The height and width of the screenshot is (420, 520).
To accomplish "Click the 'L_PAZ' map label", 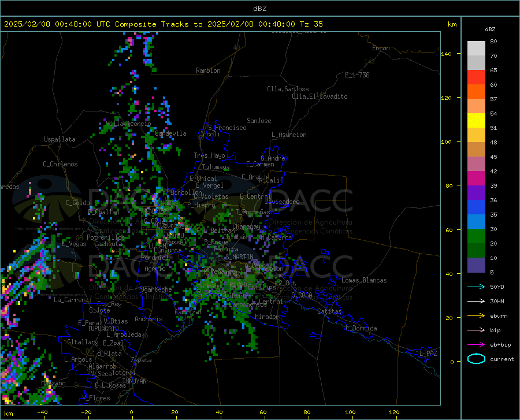I will pyautogui.click(x=428, y=354).
